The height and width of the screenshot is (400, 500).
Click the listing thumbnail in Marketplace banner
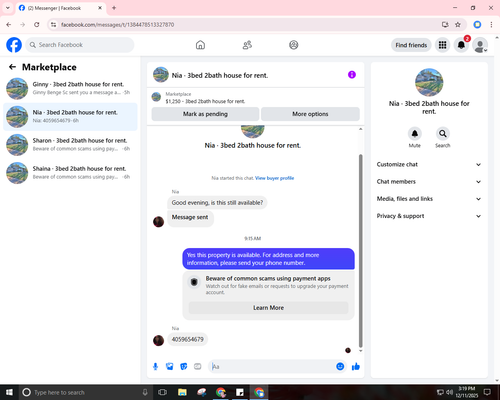(x=156, y=97)
